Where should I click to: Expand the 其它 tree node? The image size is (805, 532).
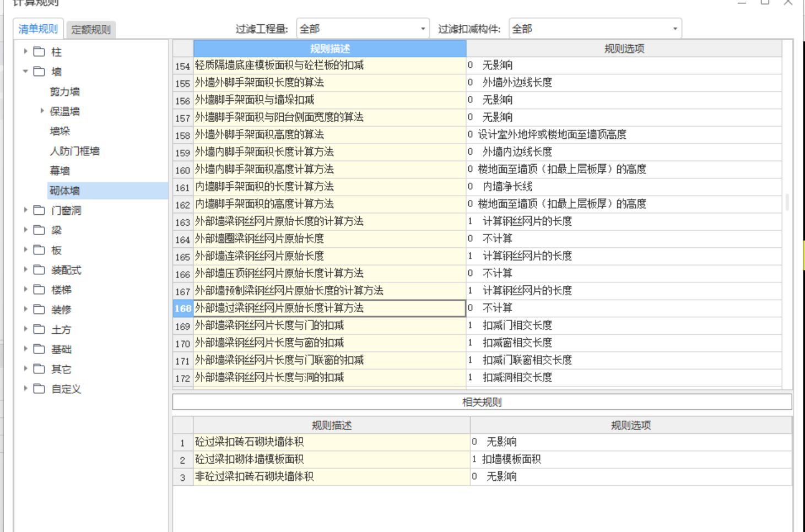pos(25,368)
